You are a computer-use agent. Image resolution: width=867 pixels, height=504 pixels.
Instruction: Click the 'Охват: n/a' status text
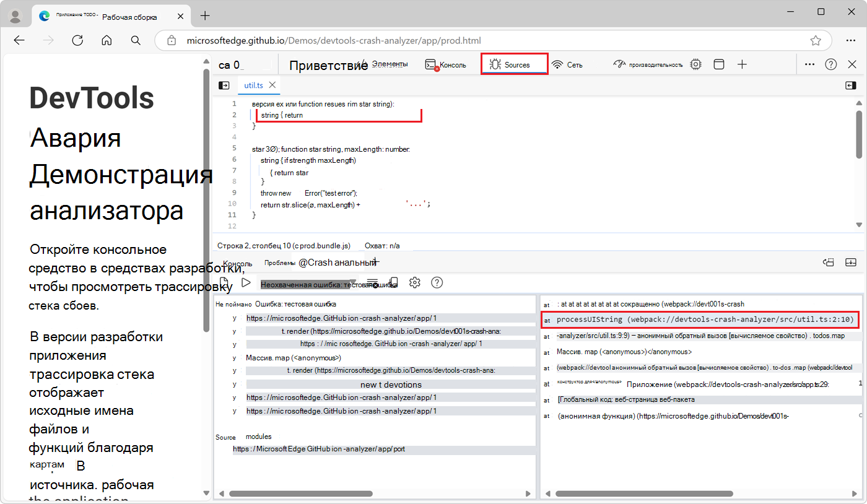click(x=382, y=246)
